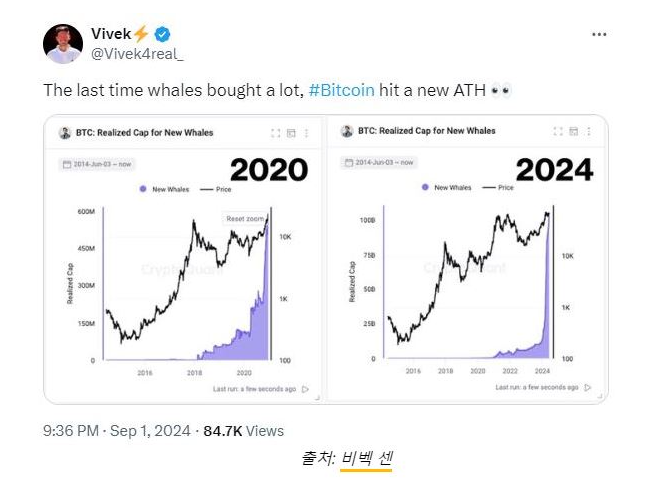Click Vivek's profile avatar picture
Screen dimensions: 651x488
[x=62, y=43]
